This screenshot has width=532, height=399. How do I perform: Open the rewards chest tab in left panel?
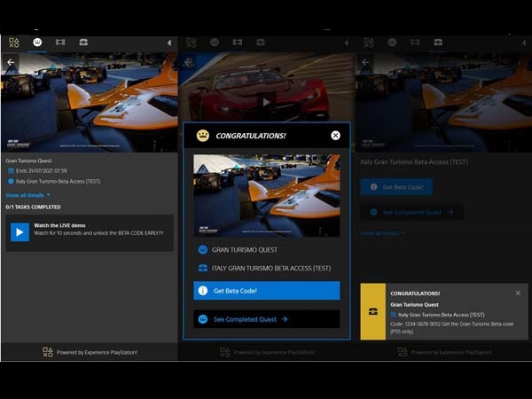coord(83,42)
